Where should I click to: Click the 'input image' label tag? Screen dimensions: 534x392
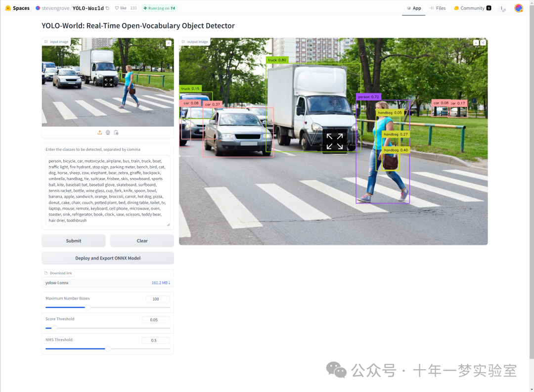(x=56, y=42)
